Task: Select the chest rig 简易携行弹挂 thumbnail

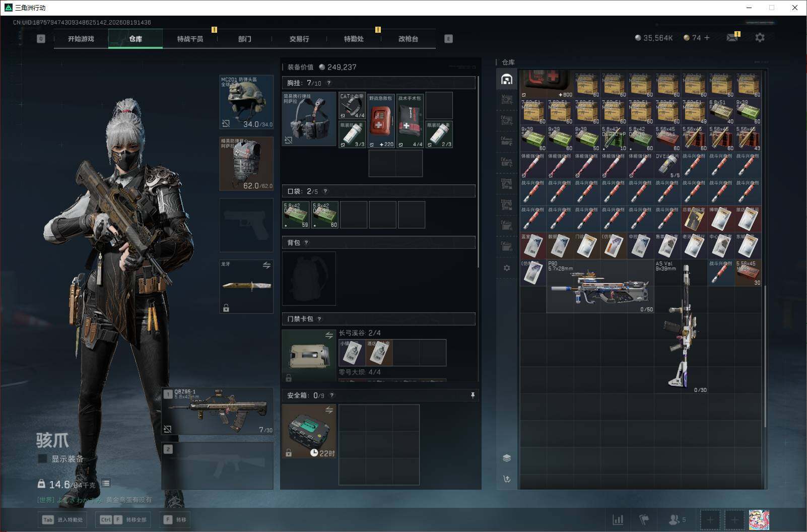Action: point(309,119)
